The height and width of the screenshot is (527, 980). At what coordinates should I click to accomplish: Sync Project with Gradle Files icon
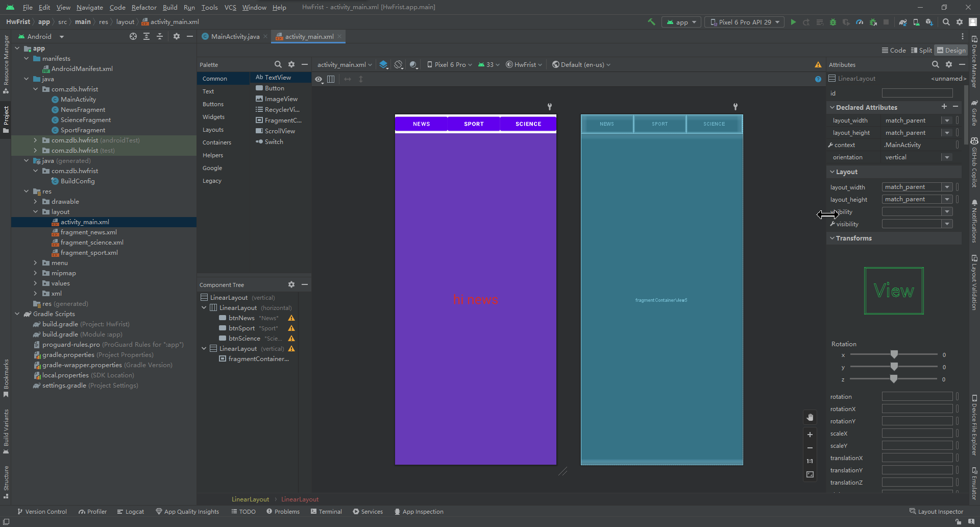click(903, 22)
